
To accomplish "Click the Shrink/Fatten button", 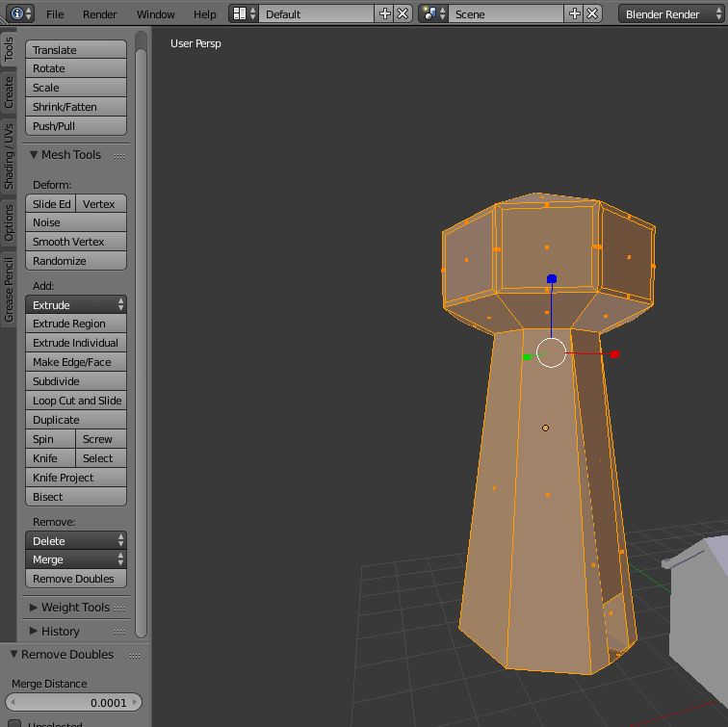I will (x=76, y=107).
